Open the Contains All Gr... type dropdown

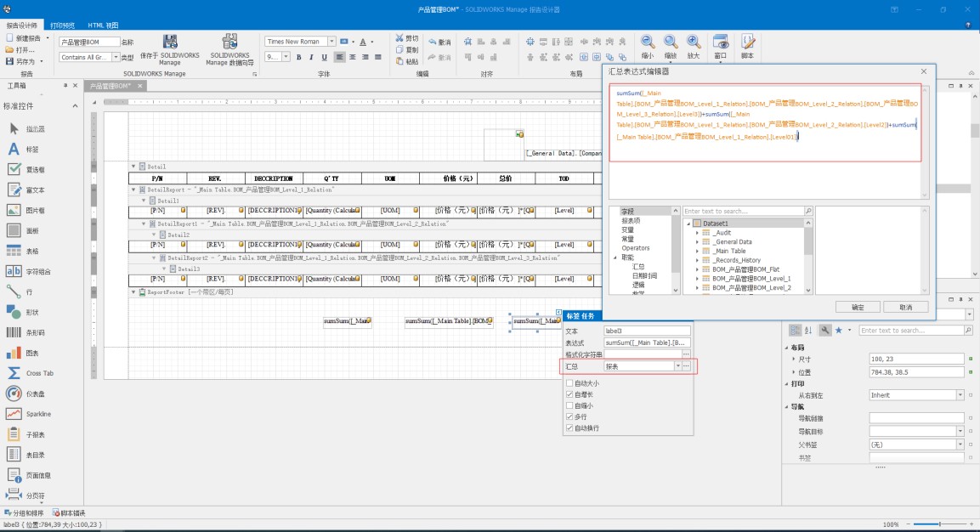pos(116,58)
